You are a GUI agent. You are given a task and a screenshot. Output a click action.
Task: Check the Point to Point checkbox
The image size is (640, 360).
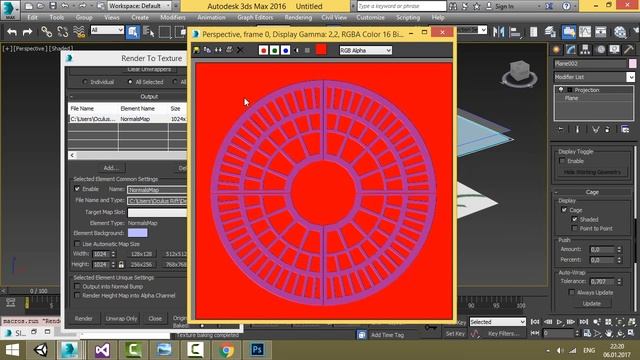pos(575,229)
